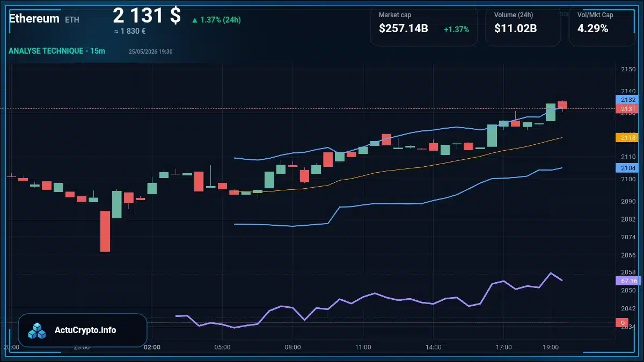The image size is (644, 362).
Task: Click the 14:00 time axis label
Action: [x=433, y=348]
